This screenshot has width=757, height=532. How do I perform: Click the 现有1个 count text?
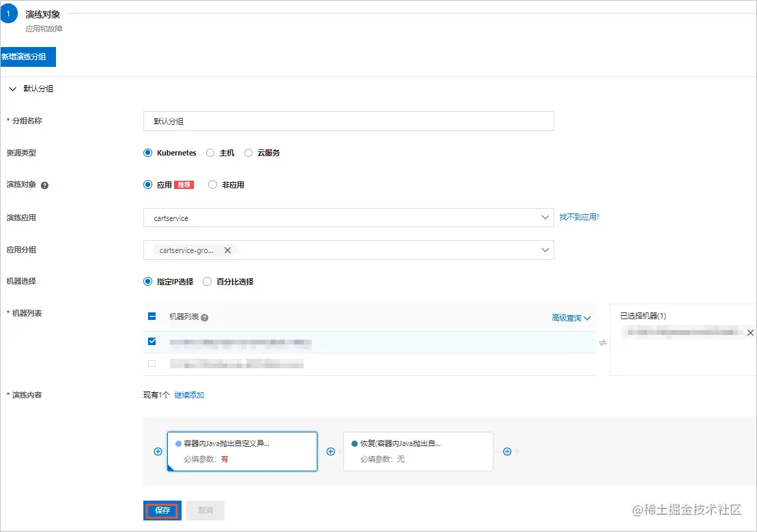click(156, 395)
